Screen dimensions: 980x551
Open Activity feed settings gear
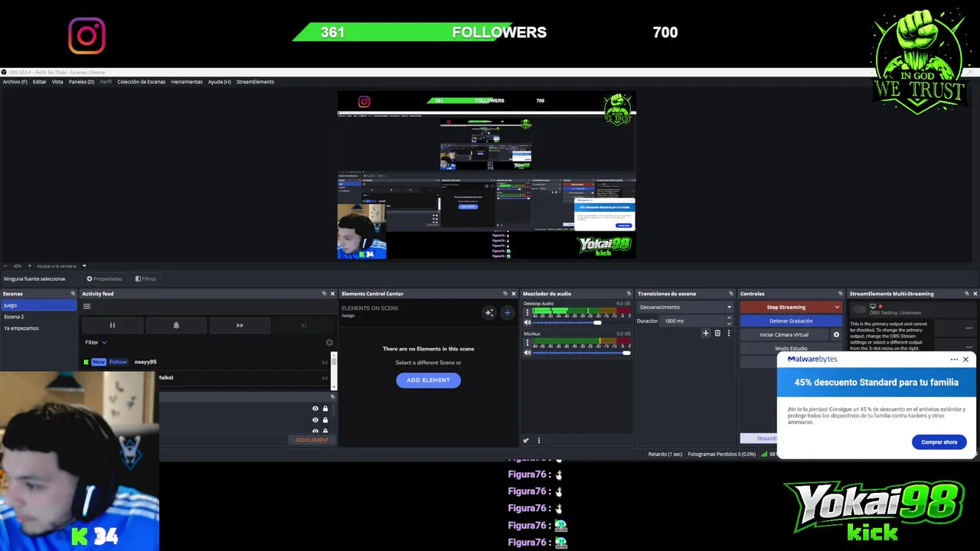[329, 343]
